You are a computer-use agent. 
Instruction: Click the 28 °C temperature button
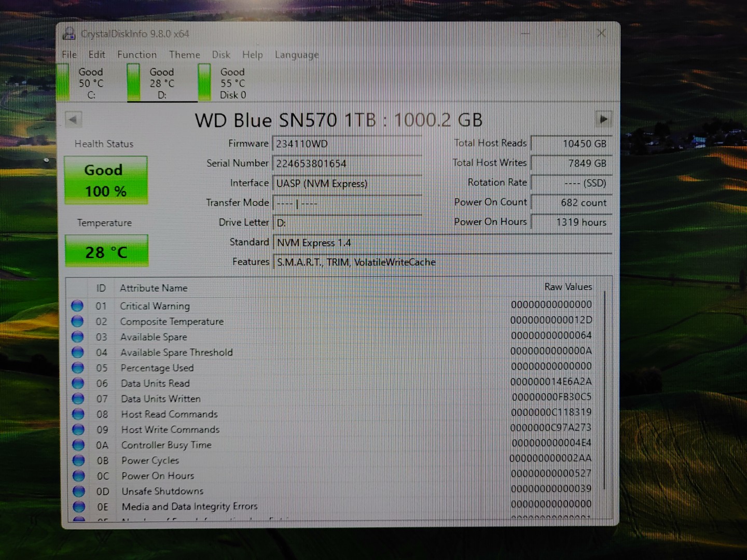[x=106, y=251]
